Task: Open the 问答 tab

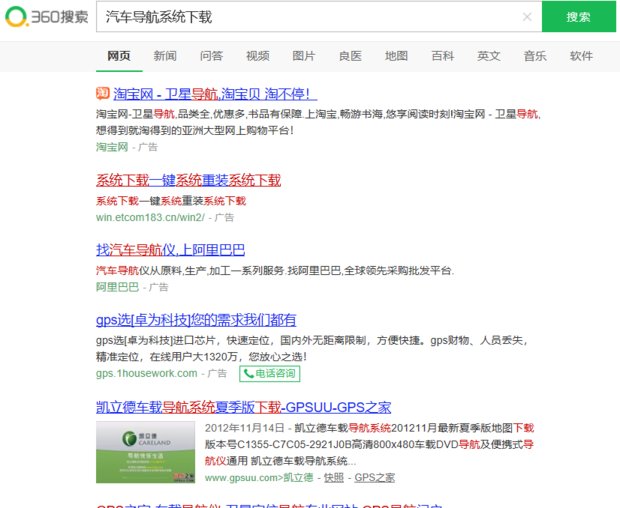Action: (x=212, y=56)
